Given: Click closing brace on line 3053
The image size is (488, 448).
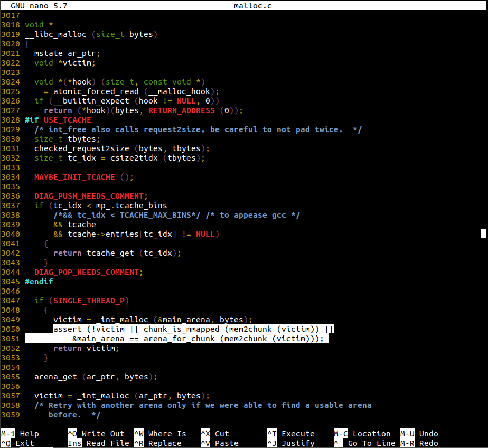Looking at the screenshot, I should click(x=46, y=358).
